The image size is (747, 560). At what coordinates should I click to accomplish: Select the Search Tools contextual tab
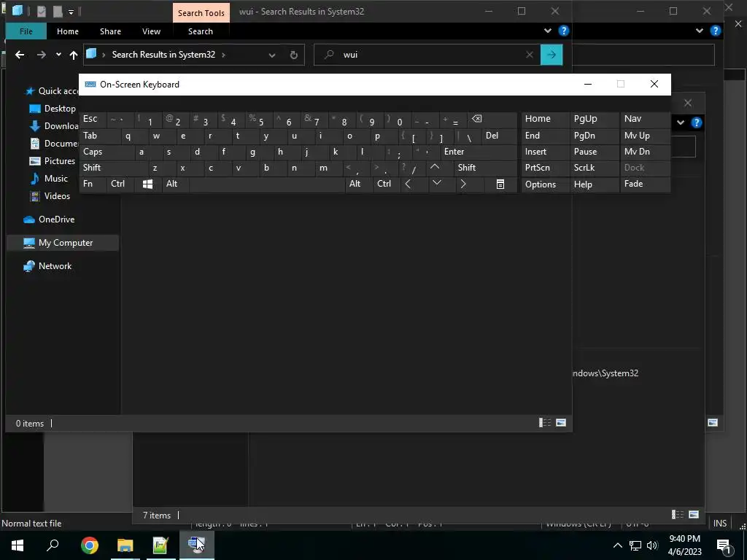pos(201,13)
